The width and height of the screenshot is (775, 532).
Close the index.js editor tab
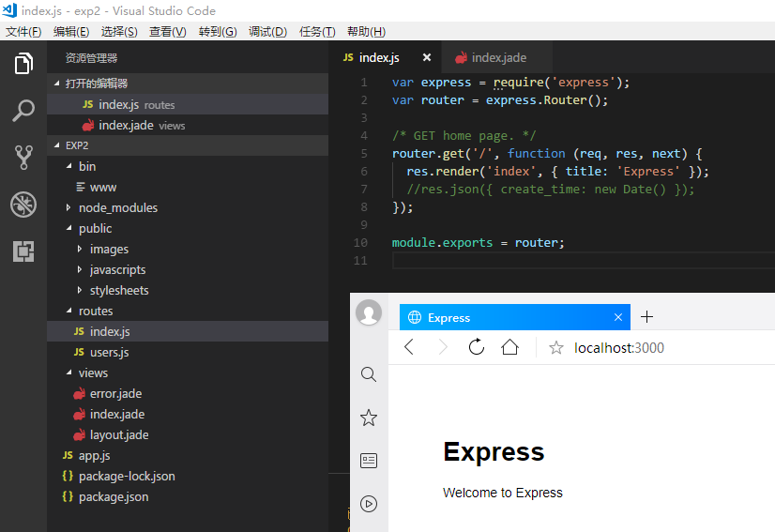[x=427, y=58]
